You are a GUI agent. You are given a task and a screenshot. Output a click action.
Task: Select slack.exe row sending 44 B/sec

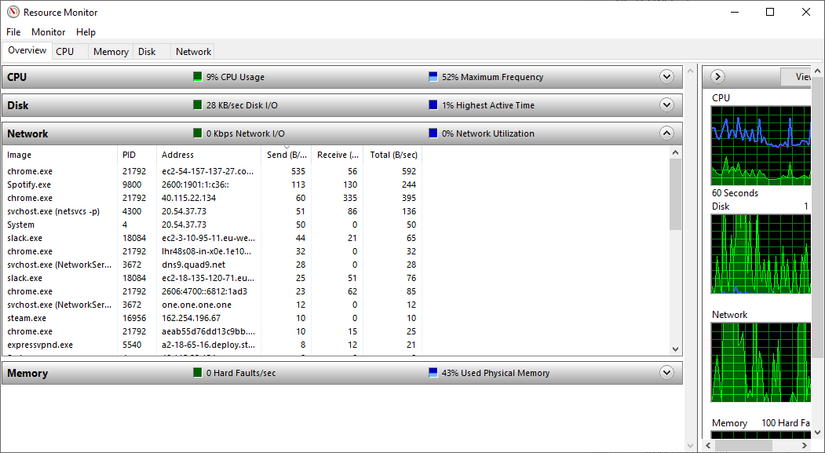[x=212, y=238]
